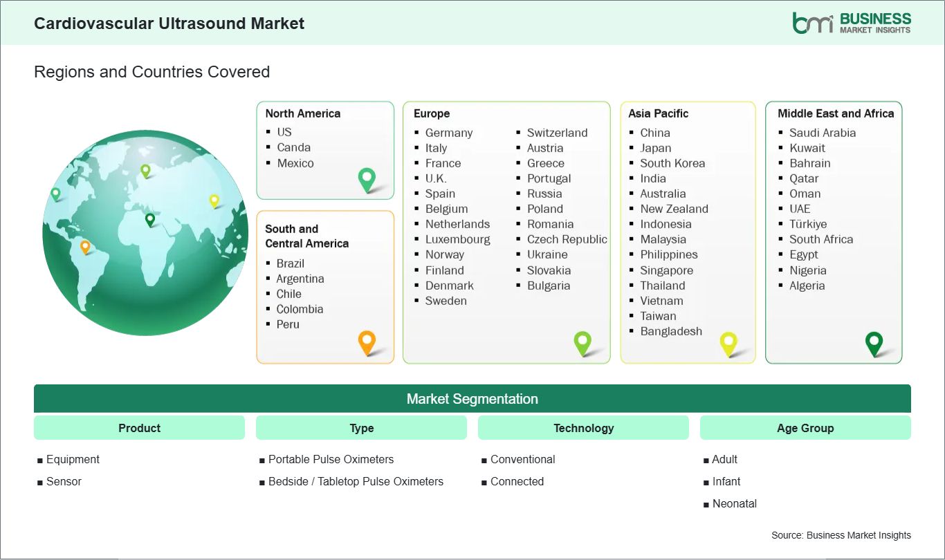Click the green globe illustration

145,233
